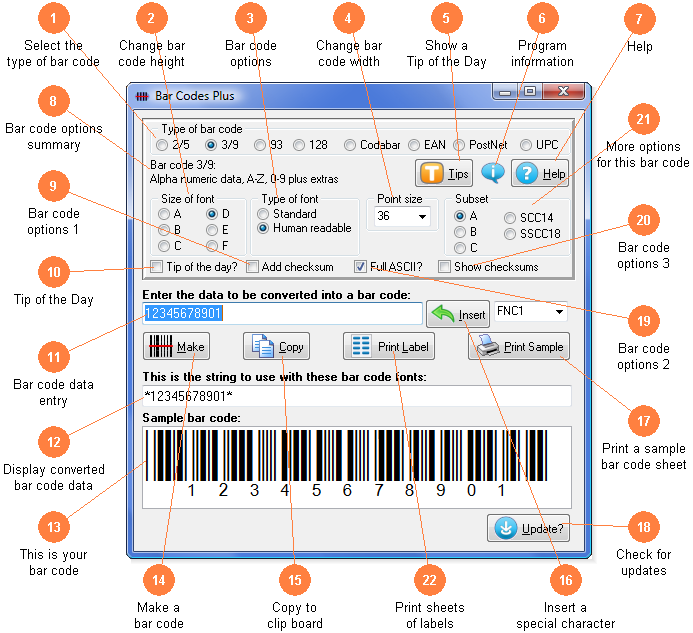Image resolution: width=693 pixels, height=633 pixels.
Task: Uncheck the Full ASCII? checkbox
Action: point(360,267)
